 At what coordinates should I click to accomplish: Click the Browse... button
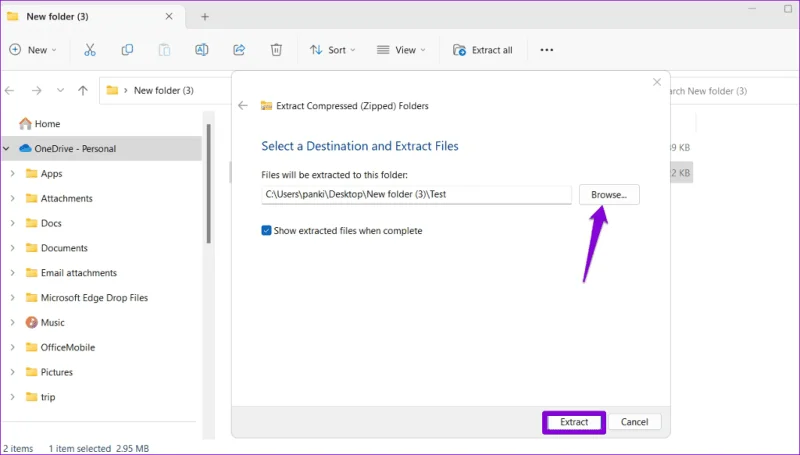coord(609,194)
